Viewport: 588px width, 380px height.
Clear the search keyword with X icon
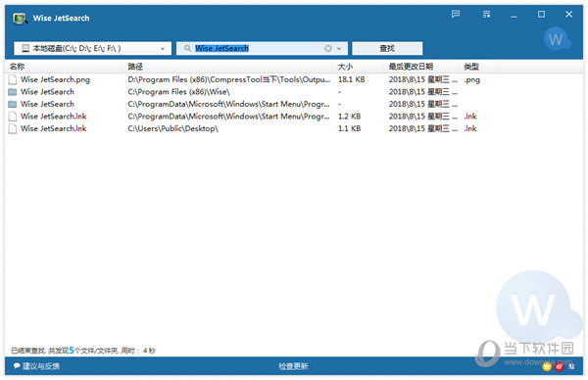[328, 48]
